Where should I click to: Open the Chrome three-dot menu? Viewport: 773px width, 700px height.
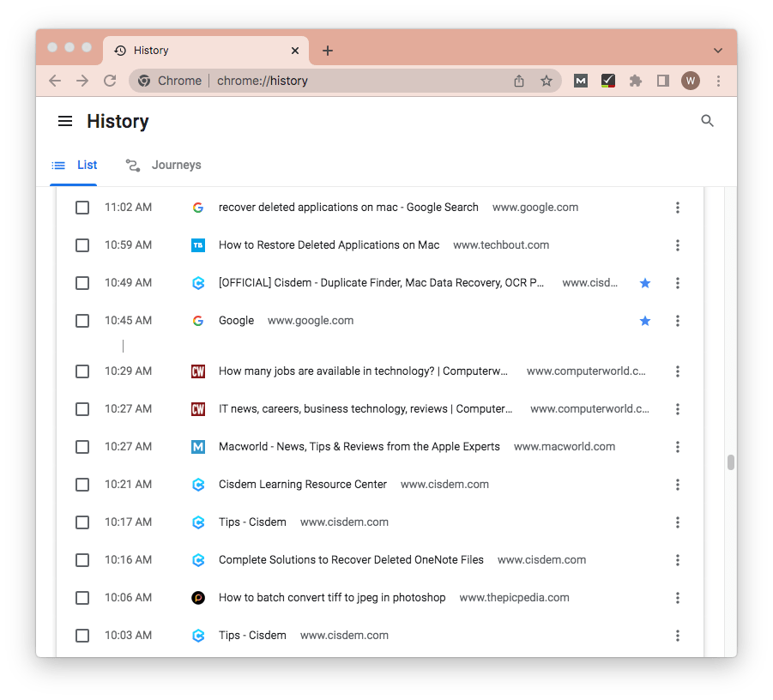(x=718, y=81)
